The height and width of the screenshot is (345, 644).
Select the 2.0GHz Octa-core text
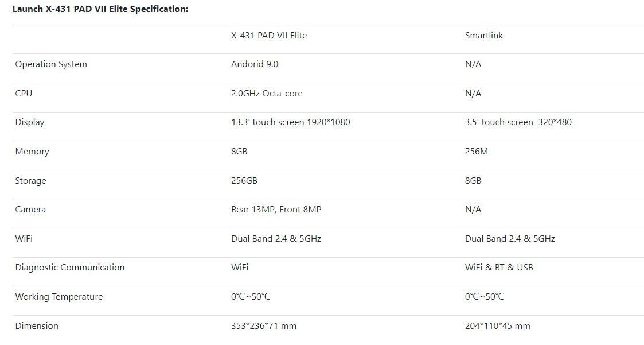click(267, 94)
